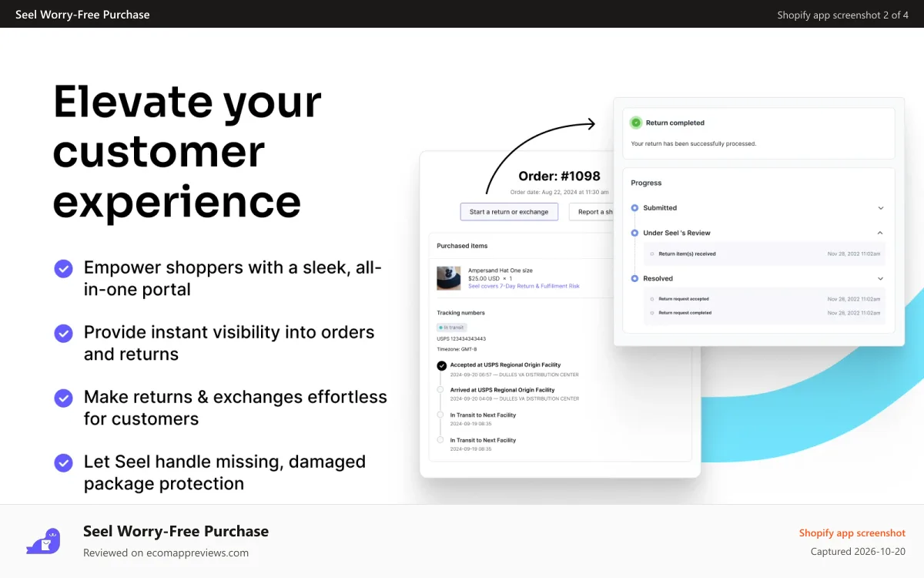Click 'Purchased items' section header
Image resolution: width=924 pixels, height=578 pixels.
462,246
